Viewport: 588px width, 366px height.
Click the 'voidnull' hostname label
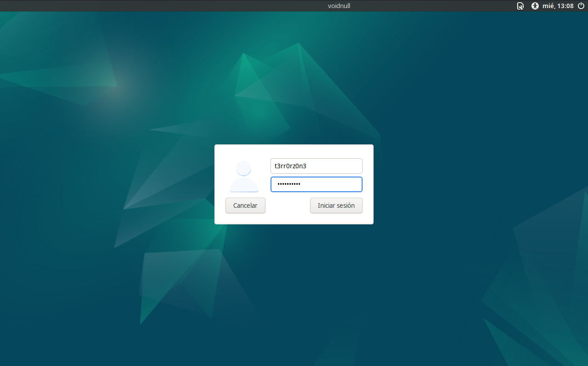tap(339, 6)
